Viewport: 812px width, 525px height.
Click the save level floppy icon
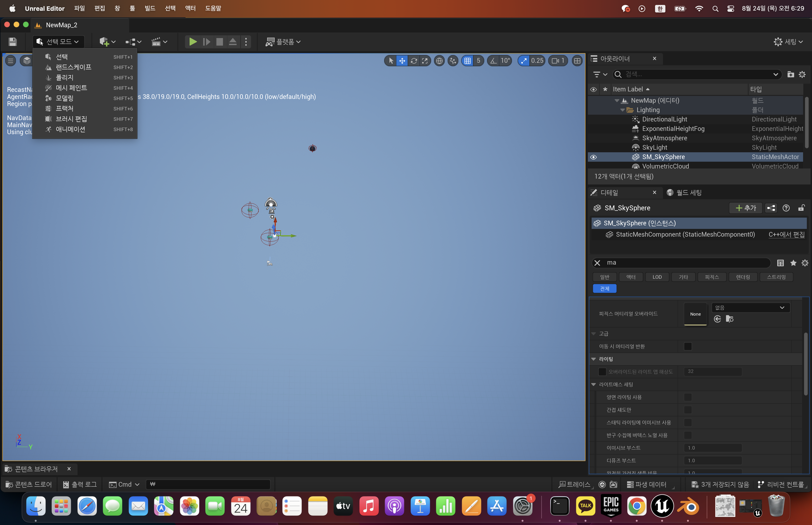pyautogui.click(x=13, y=42)
